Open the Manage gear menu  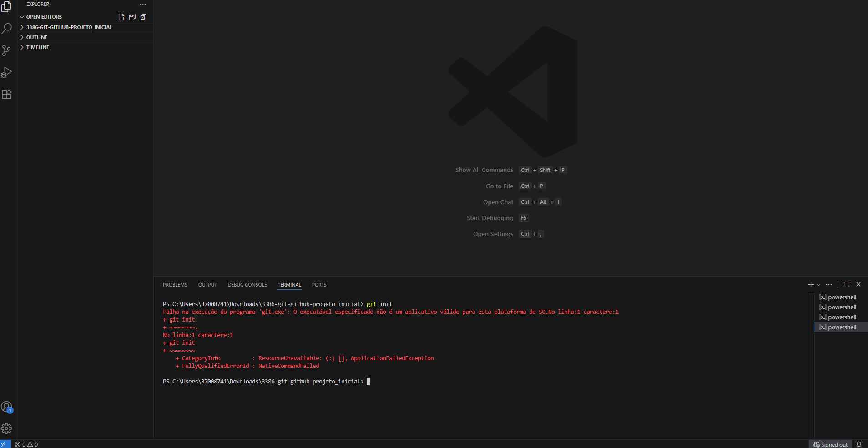coord(7,428)
